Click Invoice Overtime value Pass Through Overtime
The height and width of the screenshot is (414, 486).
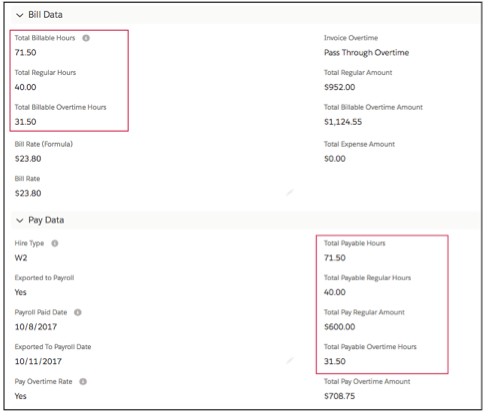click(366, 53)
